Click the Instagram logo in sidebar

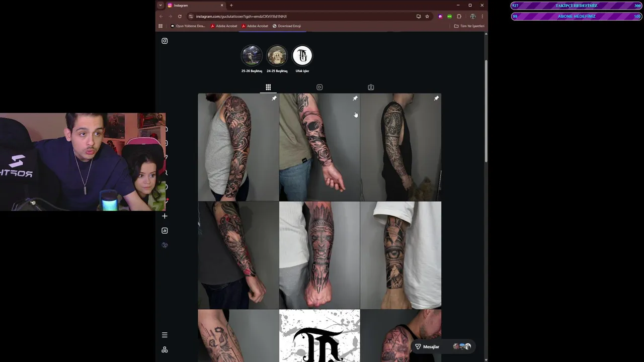pos(165,41)
